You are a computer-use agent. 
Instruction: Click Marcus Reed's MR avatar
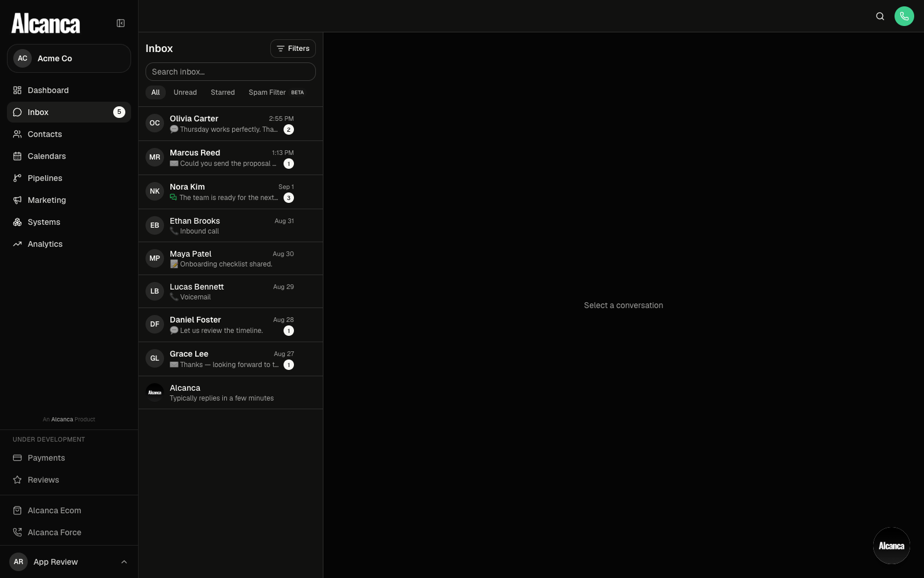[x=155, y=157]
